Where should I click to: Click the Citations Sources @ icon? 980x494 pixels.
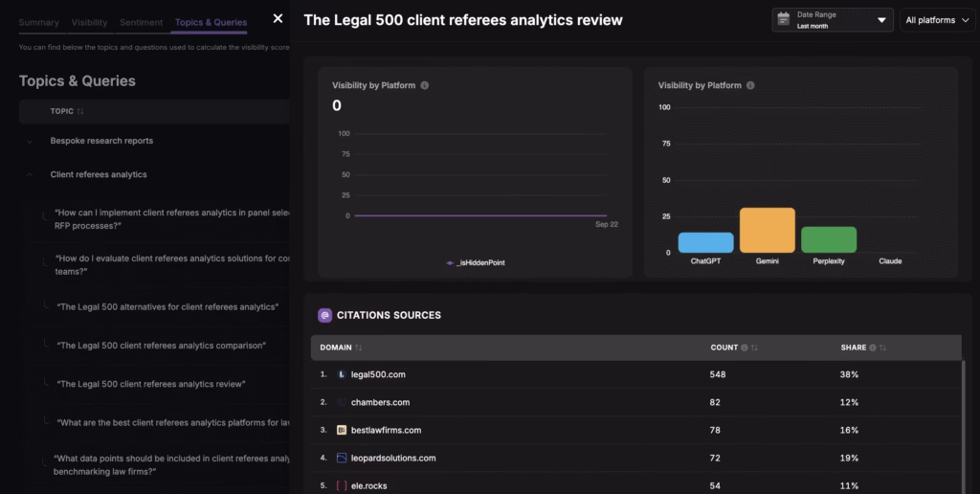[x=324, y=315]
